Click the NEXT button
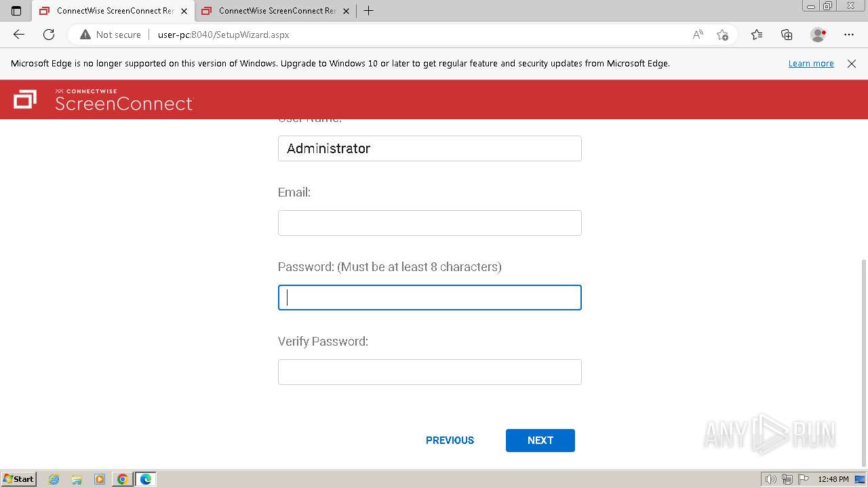Image resolution: width=868 pixels, height=488 pixels. click(540, 441)
